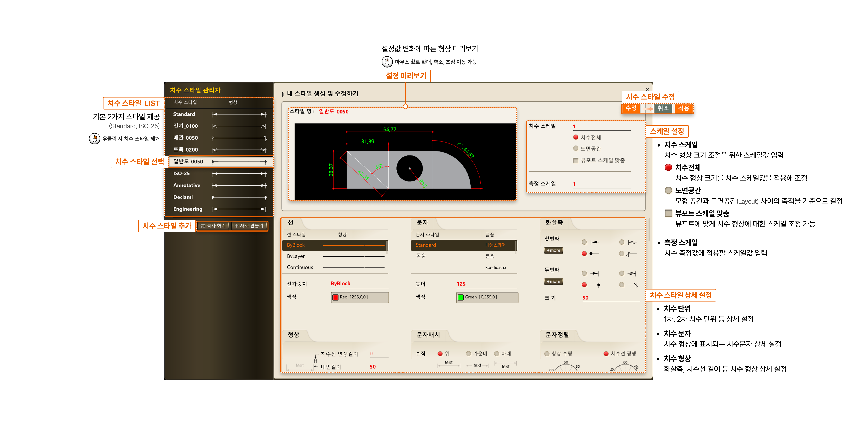Select the 도면공간 radio option
Screen dimensions: 868x437
pos(576,148)
